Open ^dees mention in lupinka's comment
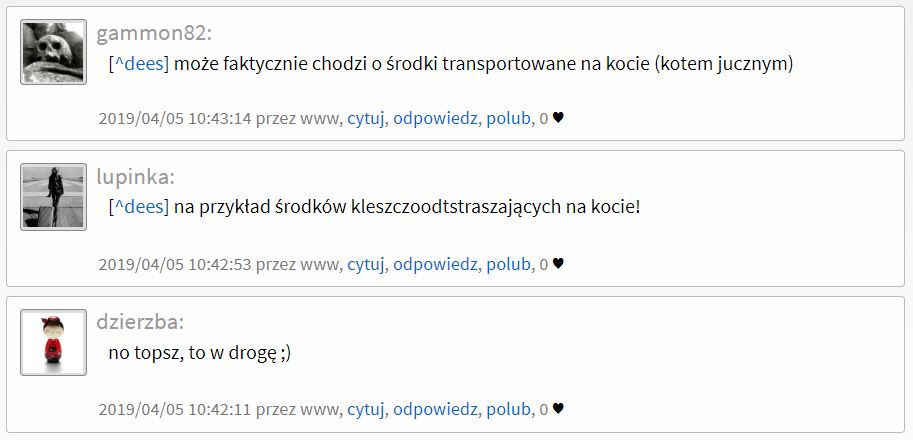The width and height of the screenshot is (913, 440). [139, 207]
